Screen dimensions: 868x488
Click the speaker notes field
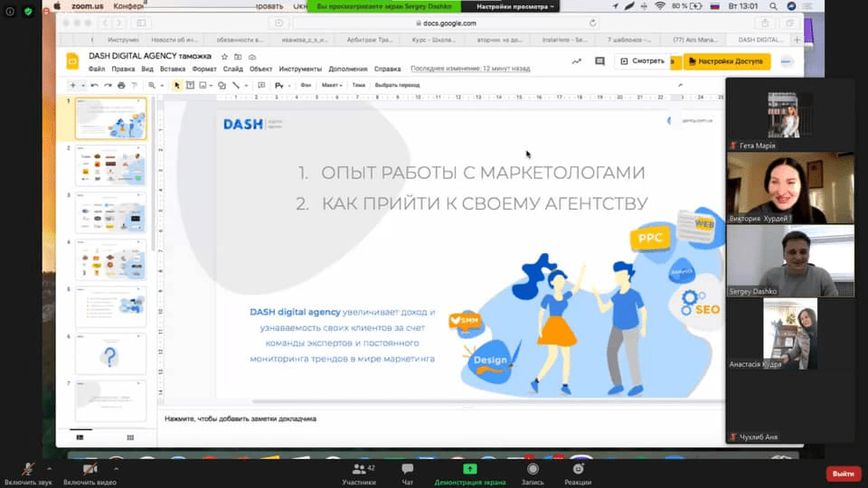[440, 418]
